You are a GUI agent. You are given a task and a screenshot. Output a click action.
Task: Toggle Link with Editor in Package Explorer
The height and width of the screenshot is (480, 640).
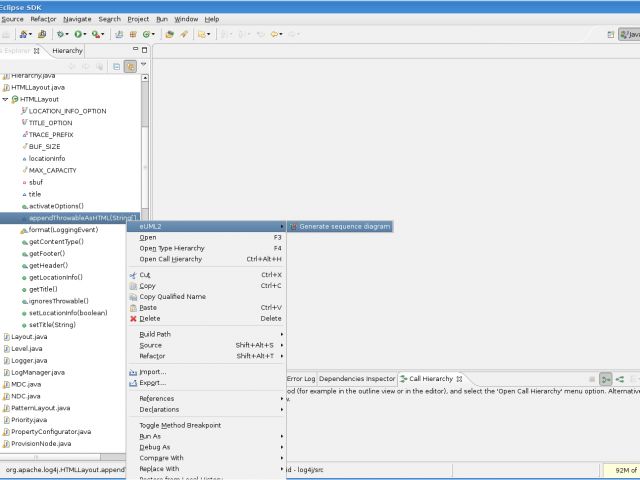tap(130, 66)
